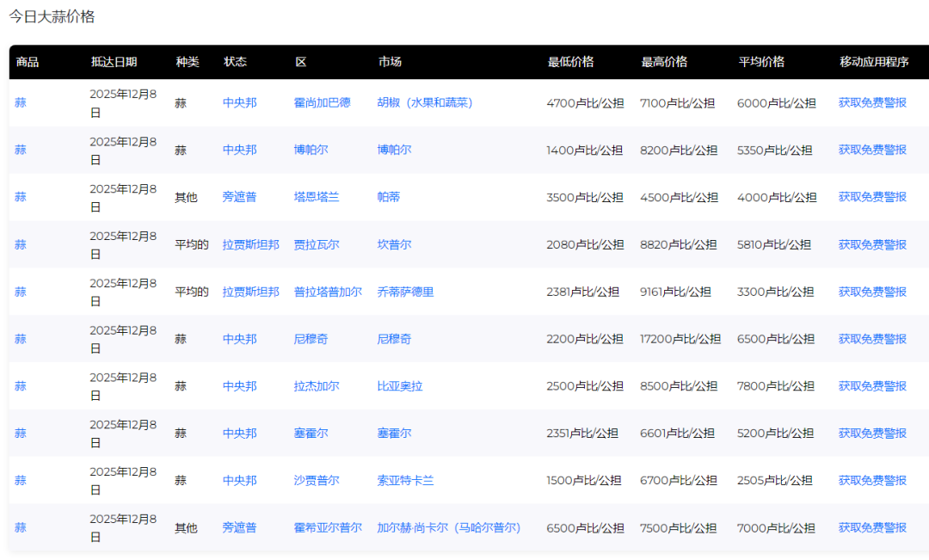
Task: Click 获取免费警报 in the 索亚特卡兰 row
Action: 872,481
